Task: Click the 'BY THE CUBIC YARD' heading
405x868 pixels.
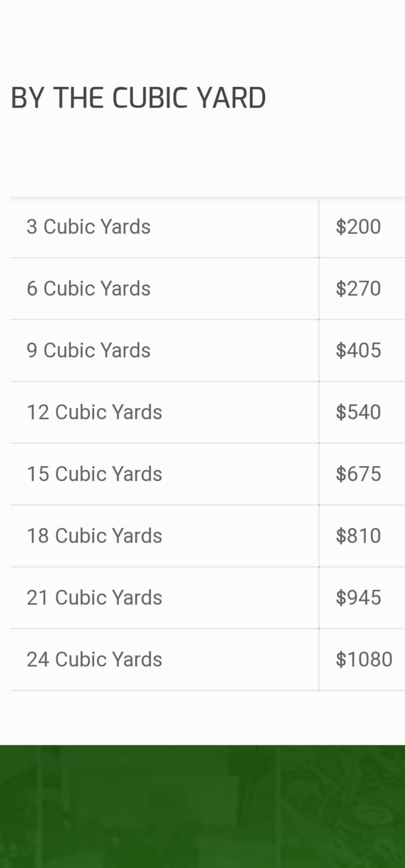Action: 138,98
